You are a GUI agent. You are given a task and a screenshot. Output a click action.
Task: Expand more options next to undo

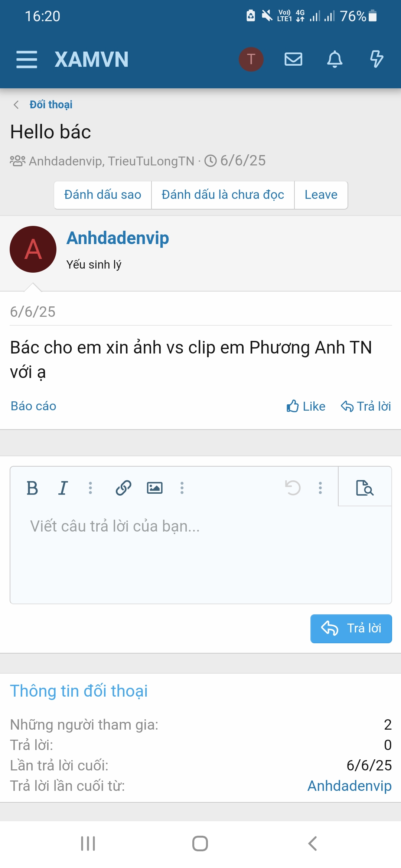320,488
